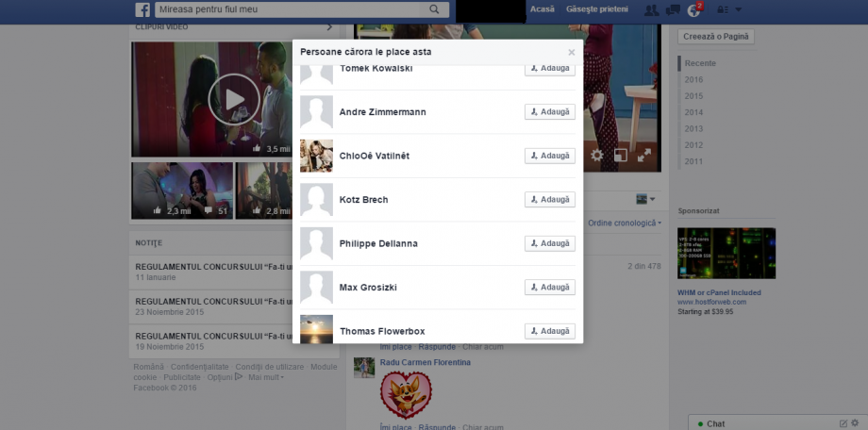The width and height of the screenshot is (868, 430).
Task: Open the Ordine cronologică sort dropdown
Action: [x=625, y=223]
